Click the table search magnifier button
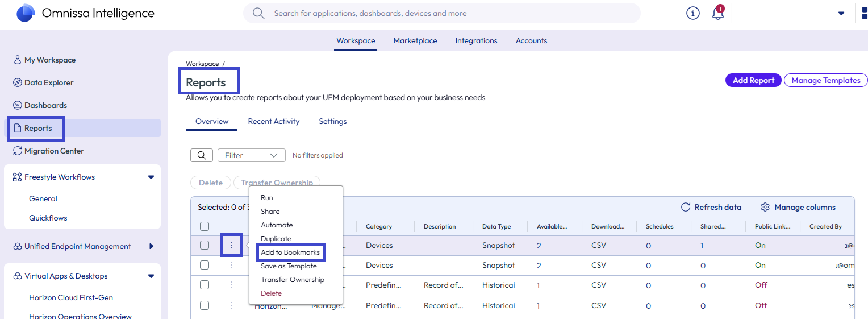Image resolution: width=868 pixels, height=319 pixels. click(x=202, y=155)
